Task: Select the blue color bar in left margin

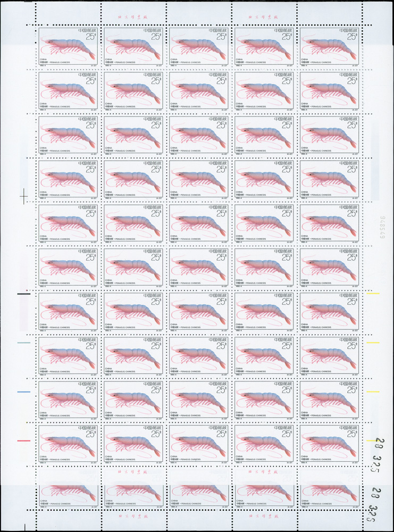Action: coord(25,392)
